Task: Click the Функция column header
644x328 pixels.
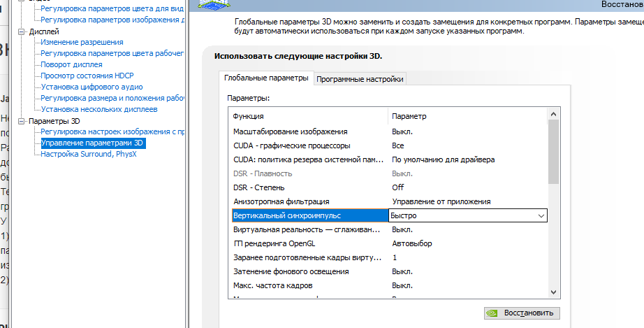Action: click(308, 116)
